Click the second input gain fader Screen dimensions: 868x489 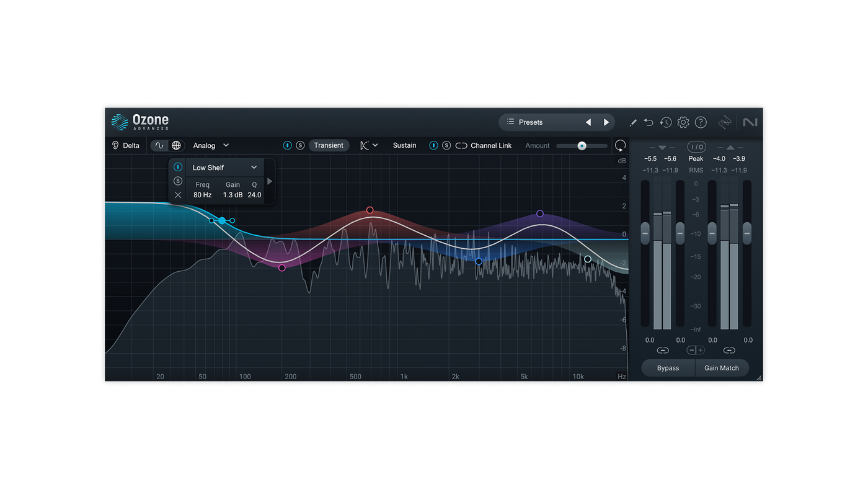tap(680, 233)
